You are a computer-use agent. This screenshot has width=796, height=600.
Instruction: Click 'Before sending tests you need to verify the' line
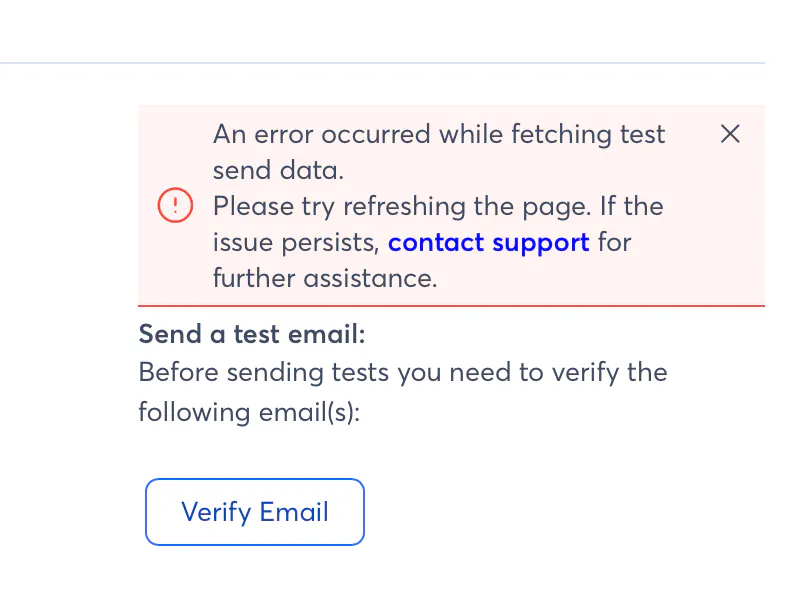click(x=402, y=373)
